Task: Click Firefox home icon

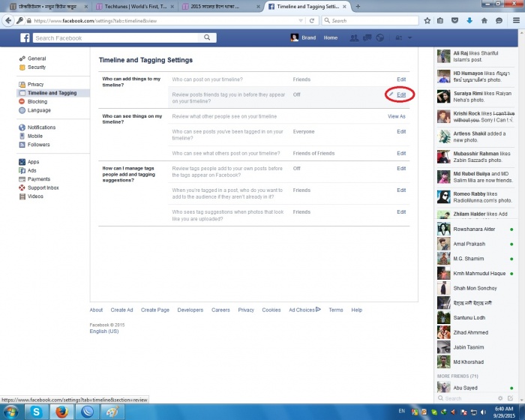Action: (x=484, y=20)
